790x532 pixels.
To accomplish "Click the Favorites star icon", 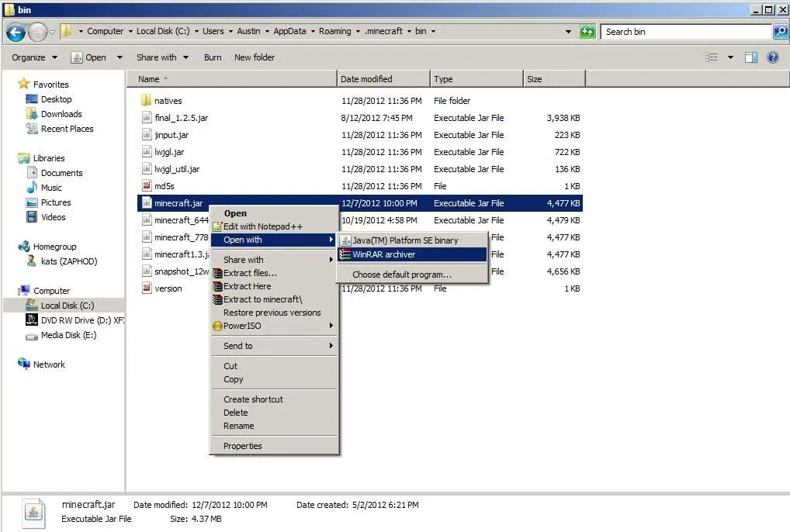I will (x=24, y=84).
